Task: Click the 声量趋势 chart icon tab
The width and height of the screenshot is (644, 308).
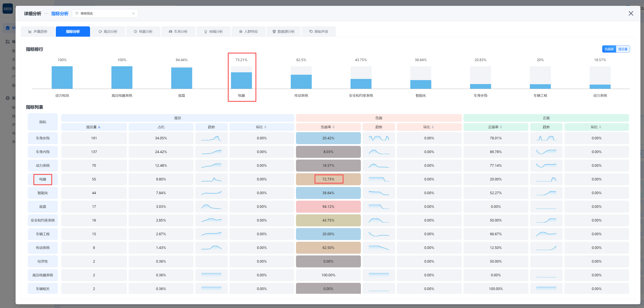Action: [x=30, y=32]
